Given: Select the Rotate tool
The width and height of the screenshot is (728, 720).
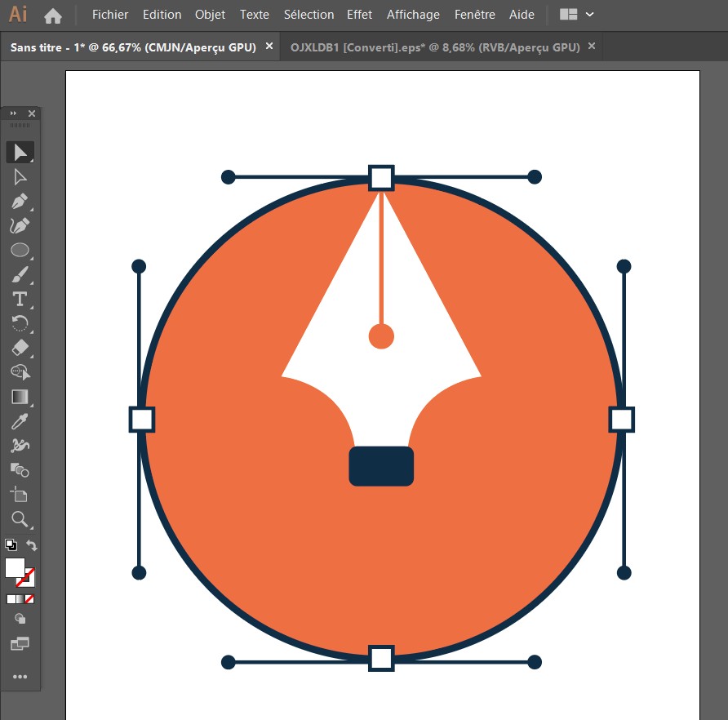Looking at the screenshot, I should pos(20,323).
